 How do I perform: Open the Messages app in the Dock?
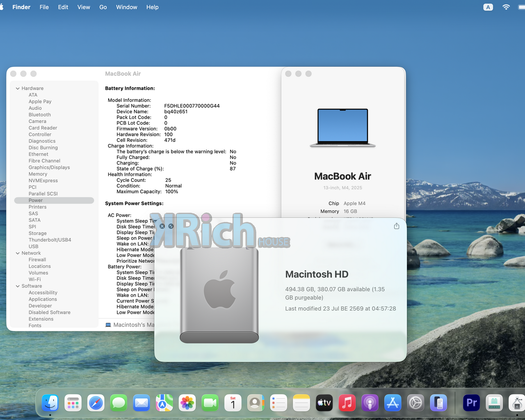click(x=119, y=403)
